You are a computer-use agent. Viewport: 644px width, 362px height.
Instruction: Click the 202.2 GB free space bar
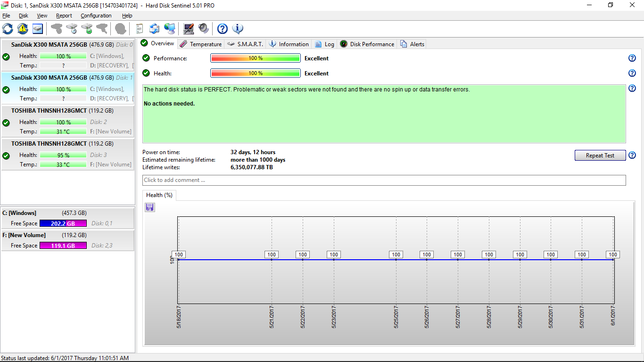[x=63, y=223]
